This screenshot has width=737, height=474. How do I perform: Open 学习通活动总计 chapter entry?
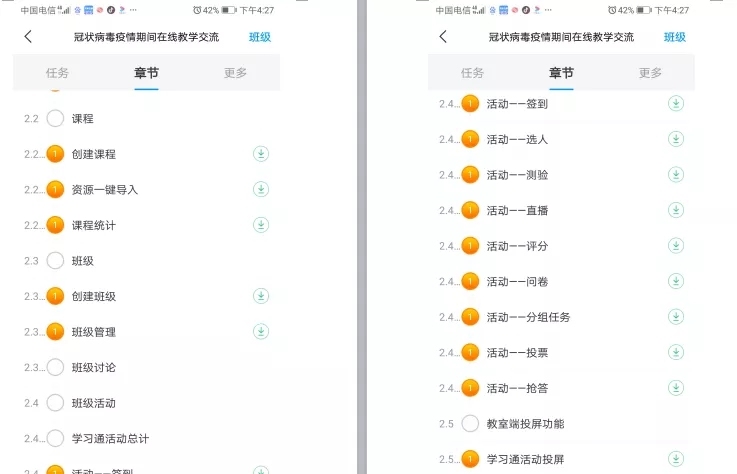[x=146, y=438]
